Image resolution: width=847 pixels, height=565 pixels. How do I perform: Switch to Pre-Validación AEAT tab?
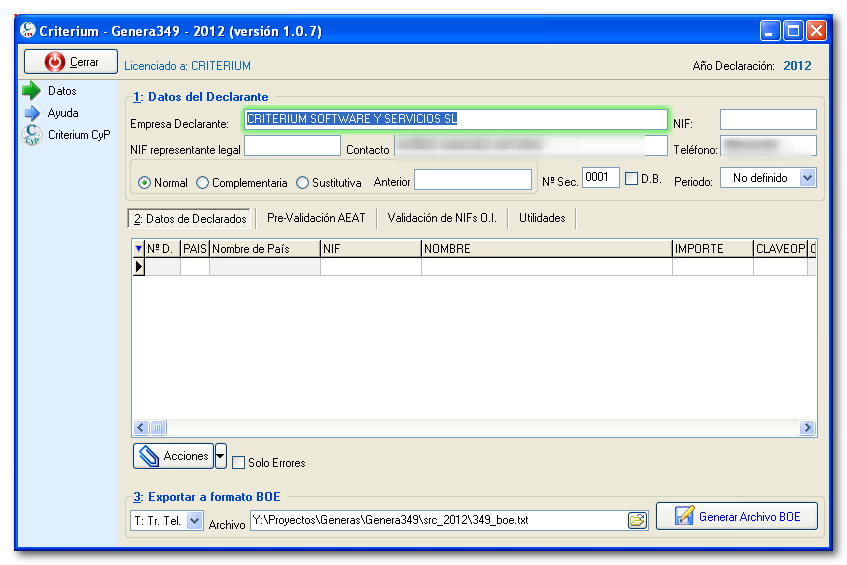pos(316,218)
